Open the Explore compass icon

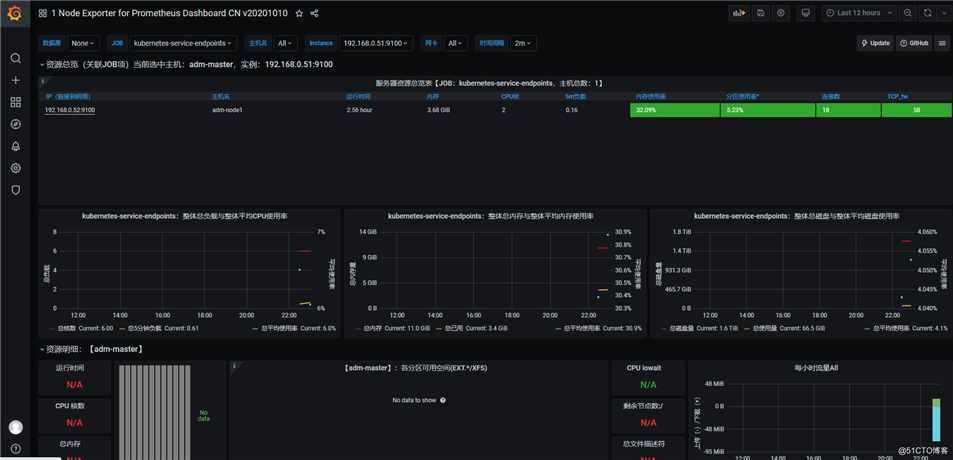click(x=16, y=124)
